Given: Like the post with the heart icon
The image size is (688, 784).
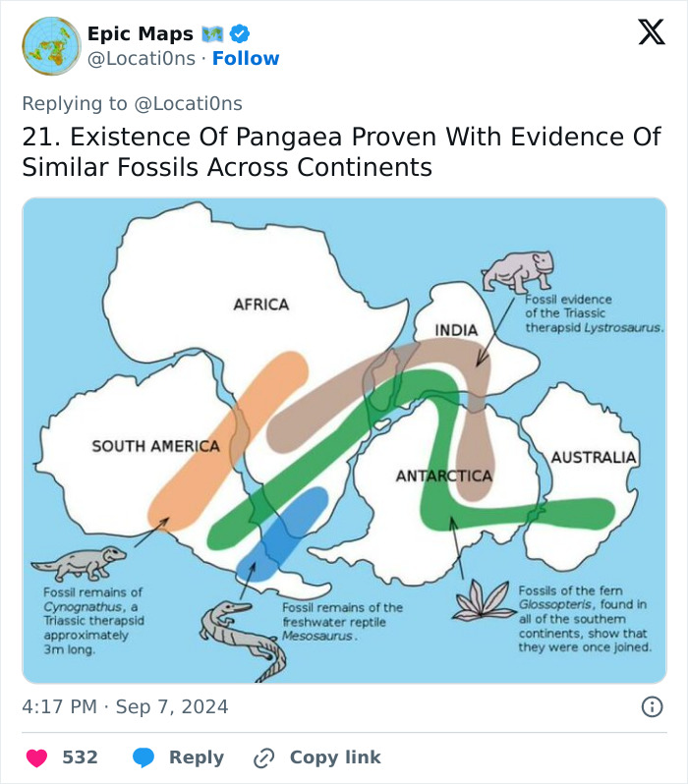Looking at the screenshot, I should 36,757.
